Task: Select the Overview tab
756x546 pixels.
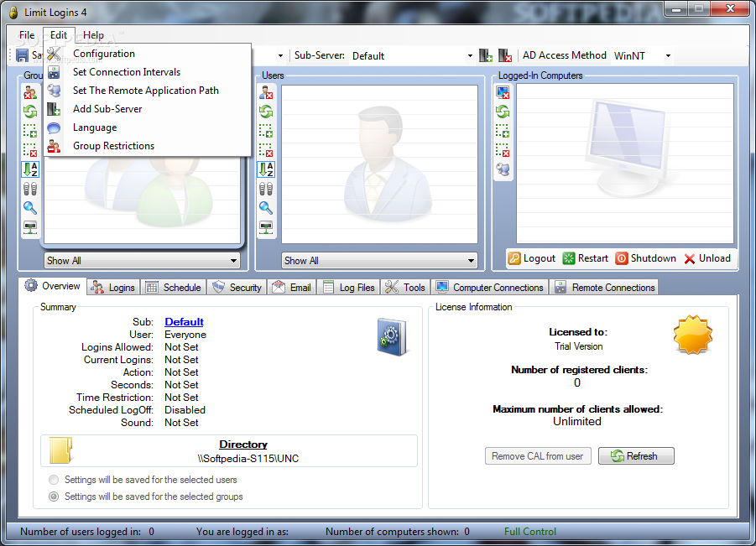Action: tap(53, 286)
